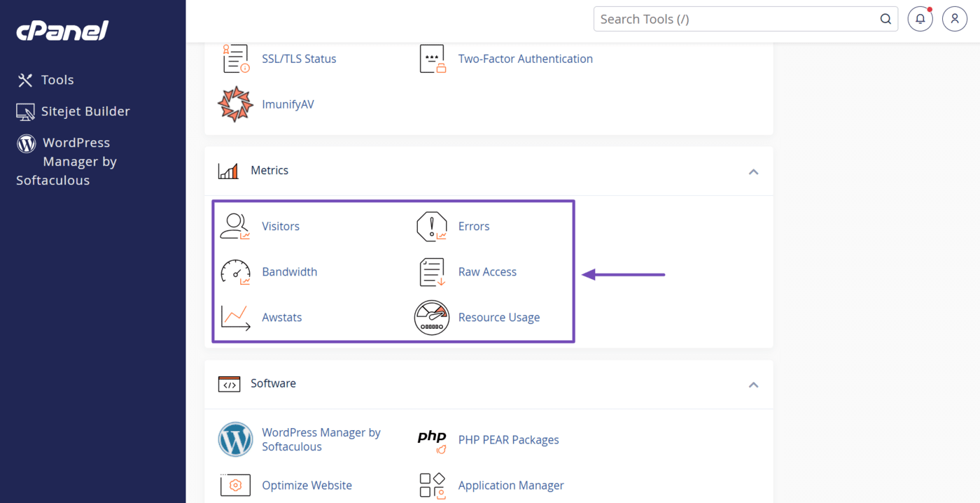Open Tools in the sidebar
Image resolution: width=980 pixels, height=503 pixels.
[57, 80]
